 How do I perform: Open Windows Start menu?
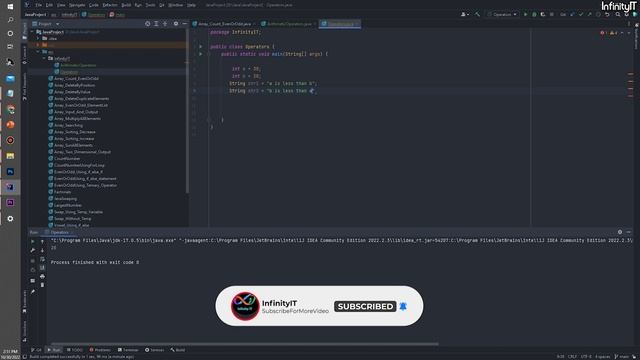click(x=10, y=7)
